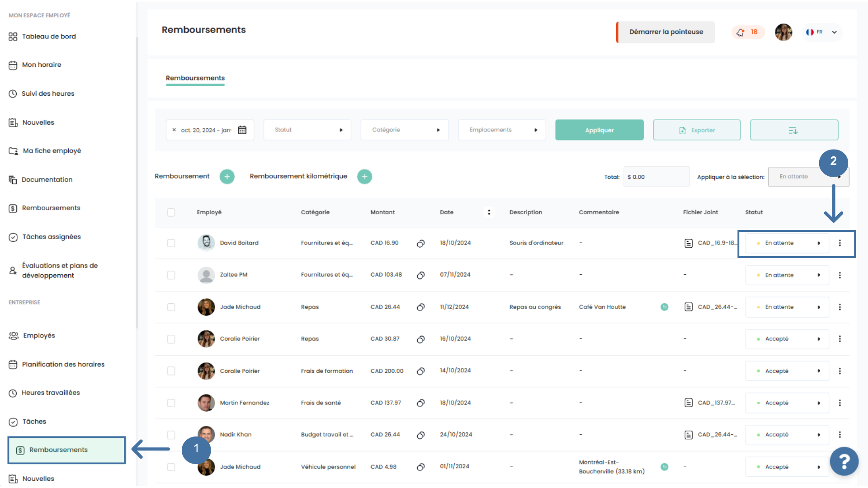
Task: Add a Remboursement kilométrique with plus button
Action: tap(364, 176)
